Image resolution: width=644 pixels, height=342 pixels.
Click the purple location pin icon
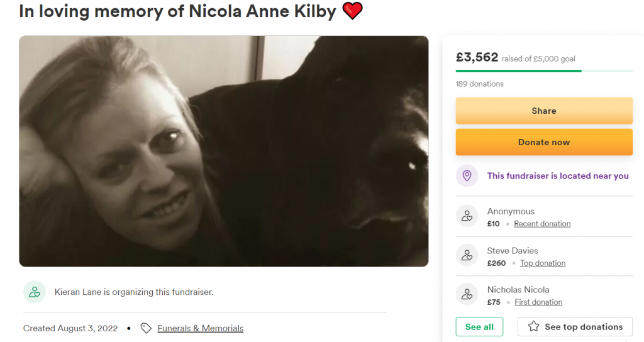click(x=467, y=176)
